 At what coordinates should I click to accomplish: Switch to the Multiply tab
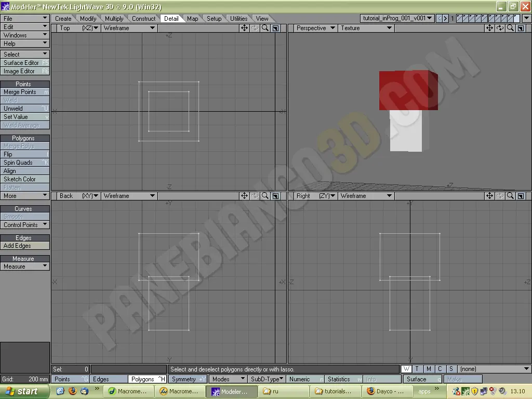tap(114, 19)
